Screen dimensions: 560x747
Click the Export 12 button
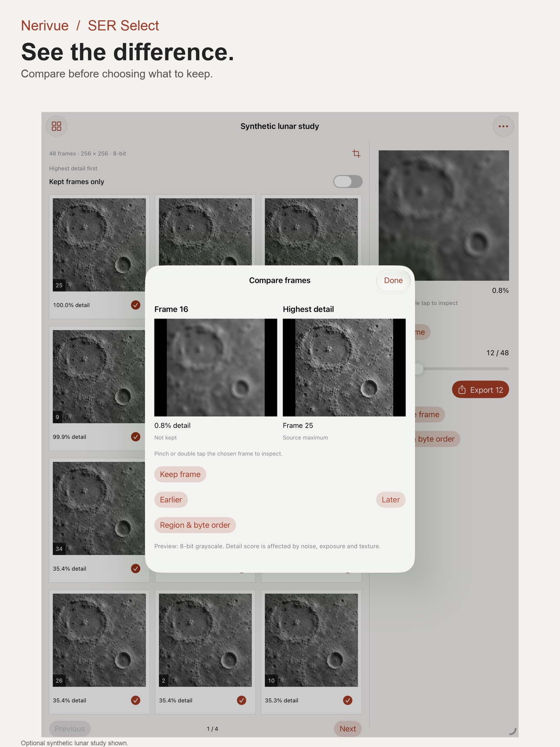[480, 390]
